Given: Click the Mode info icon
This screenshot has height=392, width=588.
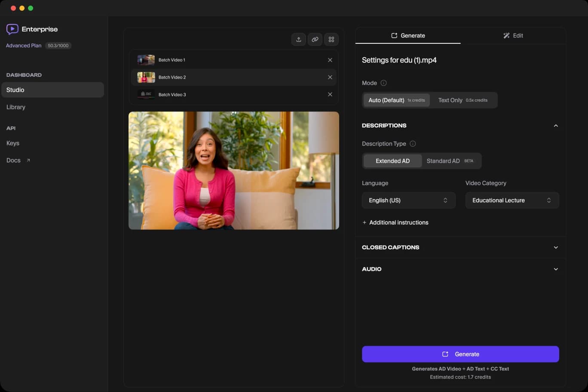Looking at the screenshot, I should tap(383, 83).
